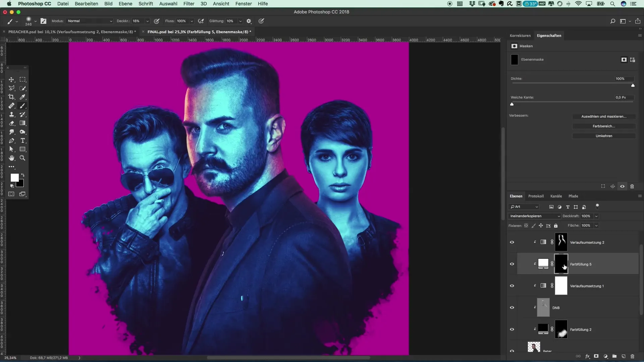Switch to the Korrekturen tab
644x362 pixels.
pyautogui.click(x=520, y=36)
